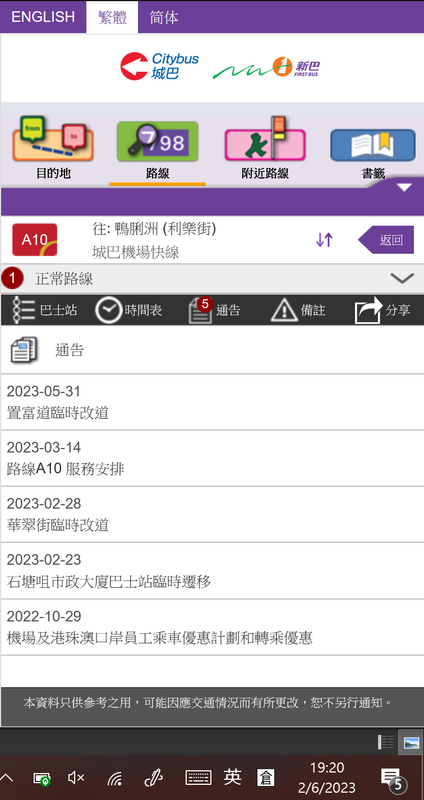Open the 置富道臨時改道 notice
This screenshot has height=800, width=424.
[x=212, y=402]
